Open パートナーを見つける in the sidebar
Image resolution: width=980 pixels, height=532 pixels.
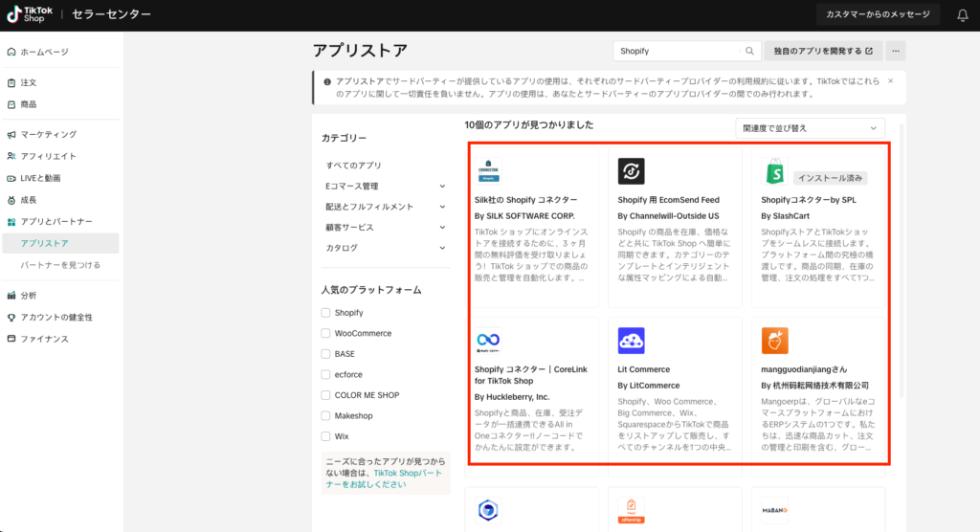[x=60, y=265]
